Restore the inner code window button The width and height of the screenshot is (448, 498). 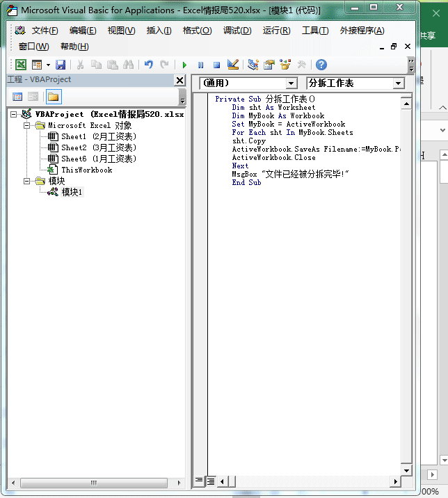click(394, 47)
